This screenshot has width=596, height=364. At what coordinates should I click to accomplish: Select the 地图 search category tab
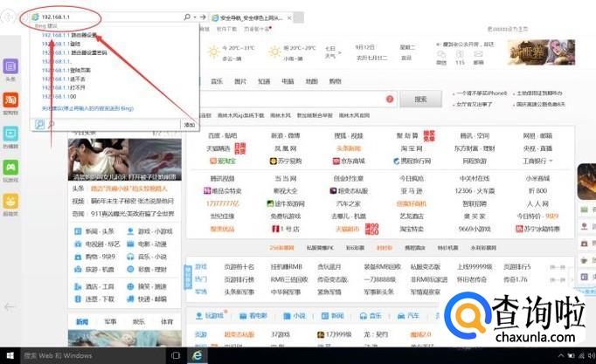click(x=311, y=81)
